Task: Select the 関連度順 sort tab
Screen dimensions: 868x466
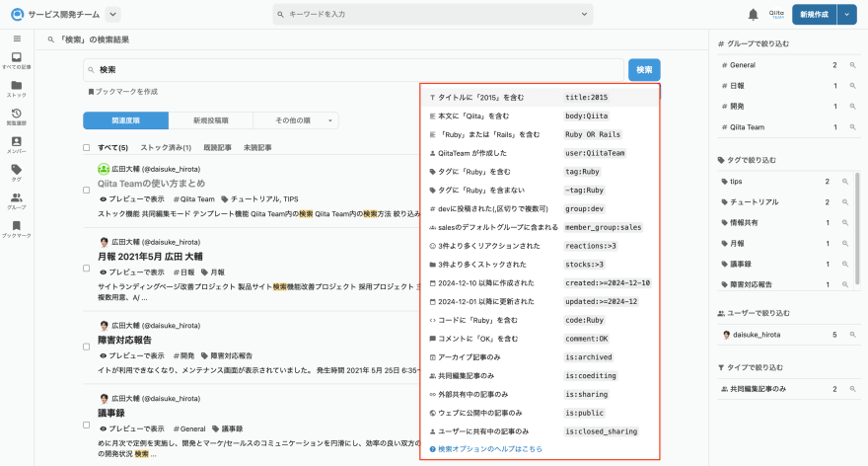Action: pos(125,120)
